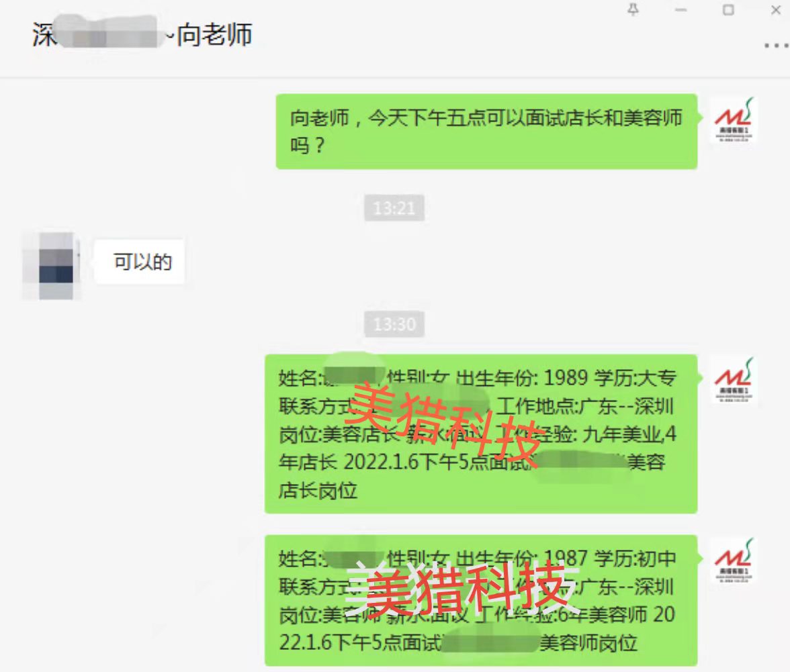Pin this chat window on top

pos(633,9)
